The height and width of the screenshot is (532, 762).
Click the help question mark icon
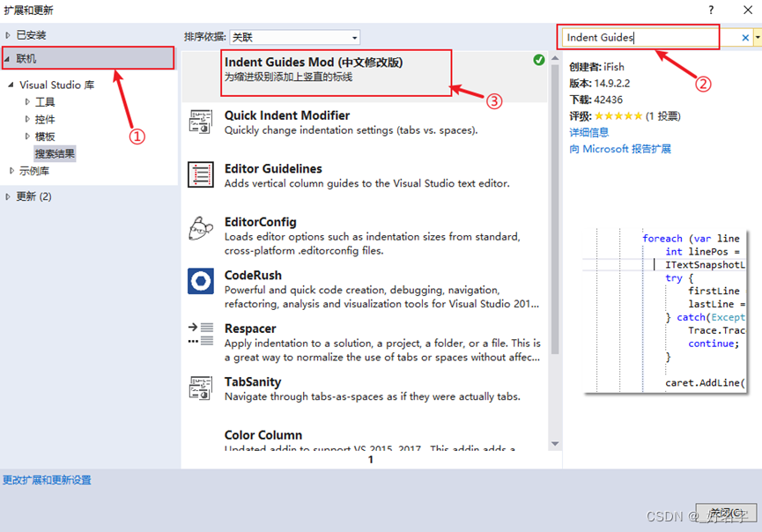(710, 10)
